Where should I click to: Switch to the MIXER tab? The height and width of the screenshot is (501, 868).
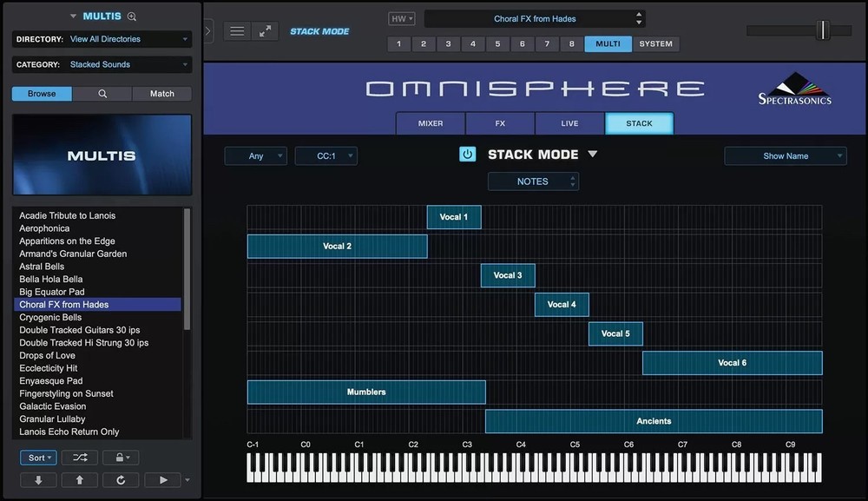[431, 123]
